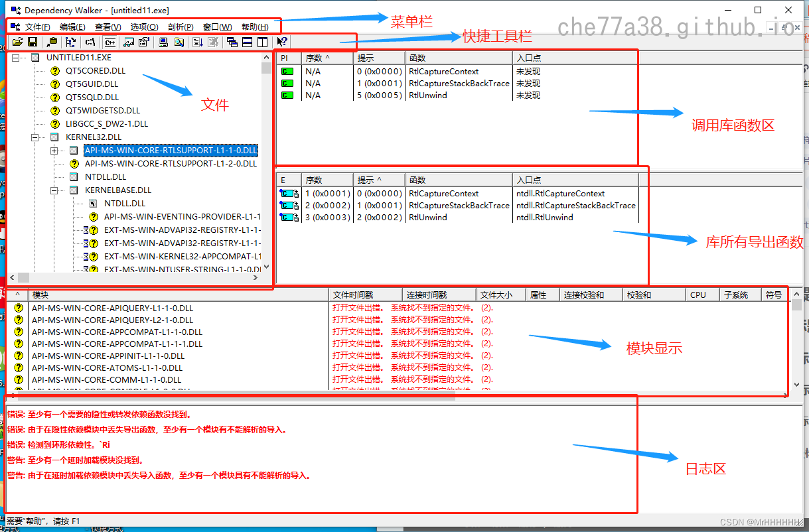The width and height of the screenshot is (809, 532).
Task: Click the app icon left of 文件 menu
Action: [x=15, y=27]
